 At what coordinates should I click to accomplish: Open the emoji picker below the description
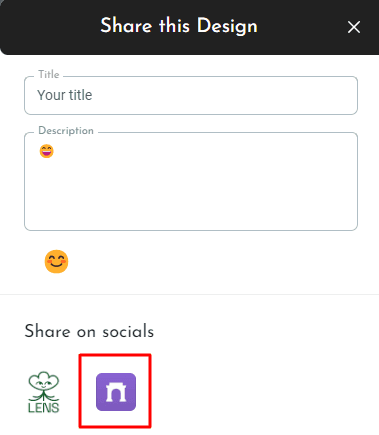pyautogui.click(x=56, y=262)
